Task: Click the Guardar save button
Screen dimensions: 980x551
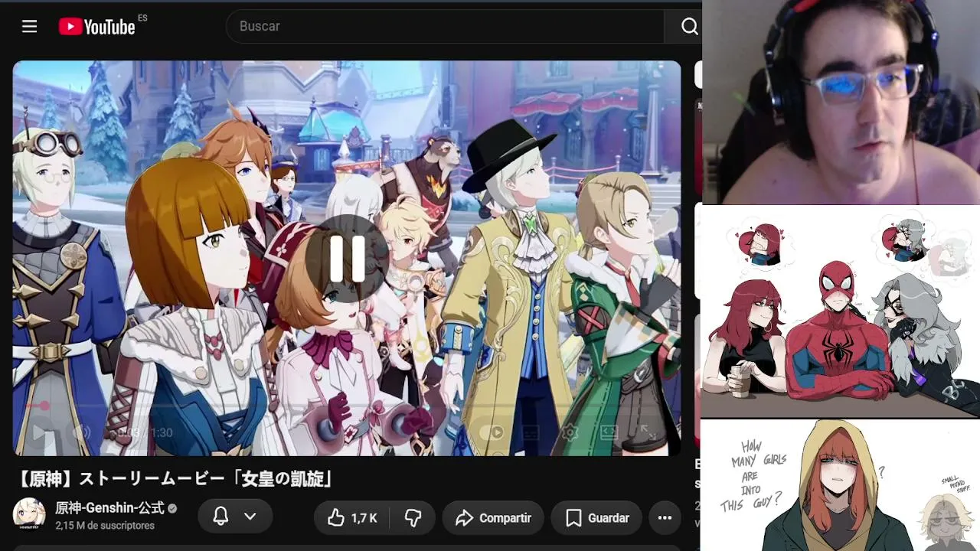Action: tap(597, 518)
